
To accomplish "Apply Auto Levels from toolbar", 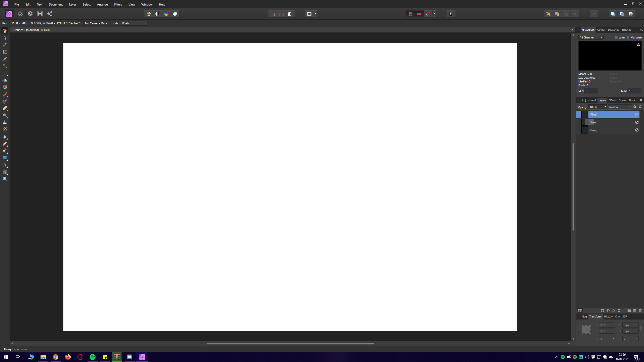I will (x=149, y=14).
